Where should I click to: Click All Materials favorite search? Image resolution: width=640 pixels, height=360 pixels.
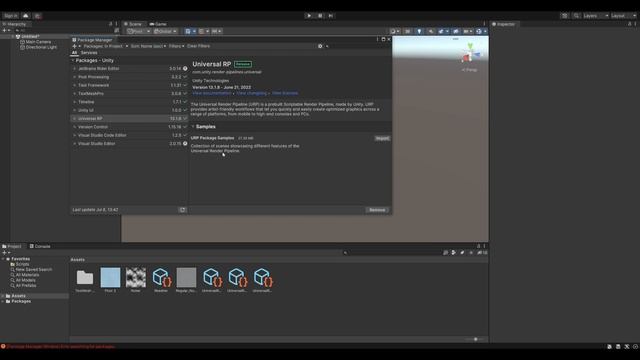27,275
